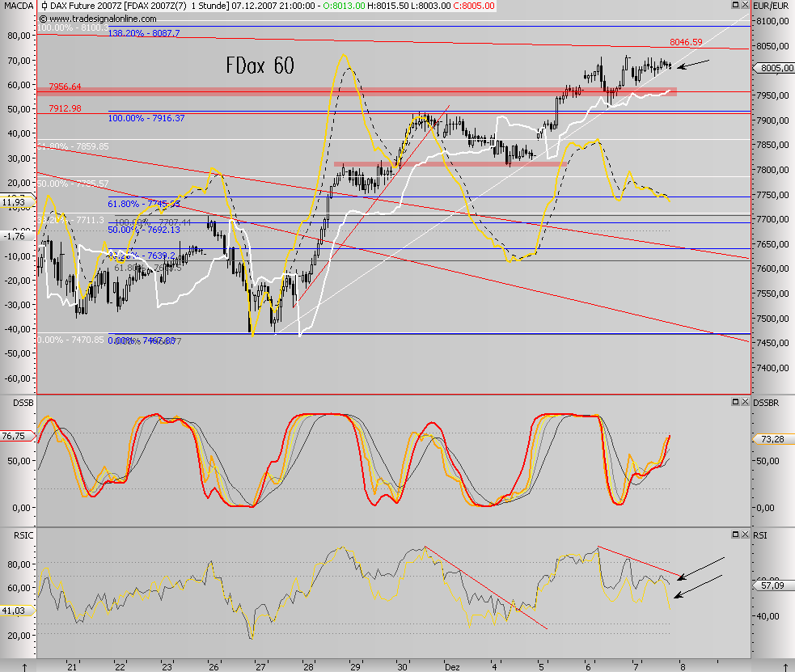795x672 pixels.
Task: Click the 7400,00 price scale label
Action: 772,368
